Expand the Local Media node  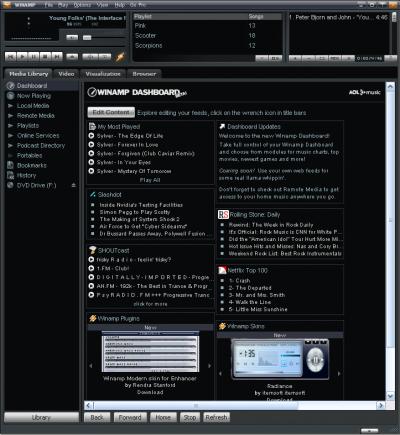pos(11,106)
